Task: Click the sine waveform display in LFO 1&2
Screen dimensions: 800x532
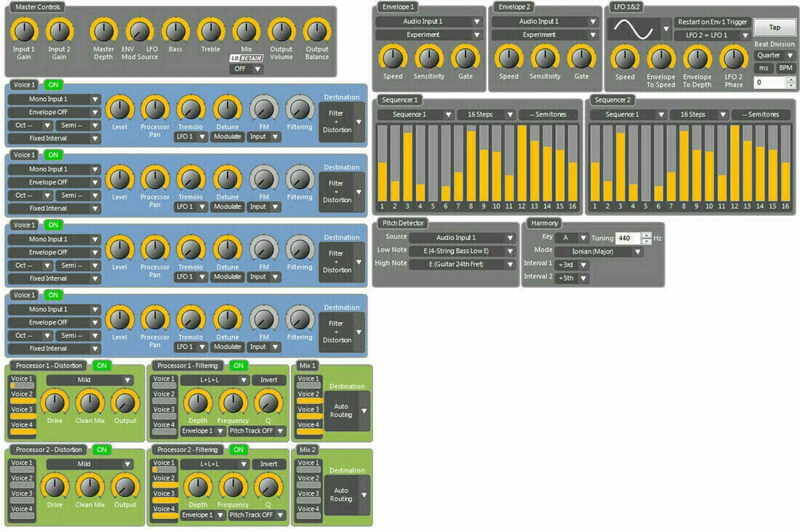Action: (x=633, y=29)
